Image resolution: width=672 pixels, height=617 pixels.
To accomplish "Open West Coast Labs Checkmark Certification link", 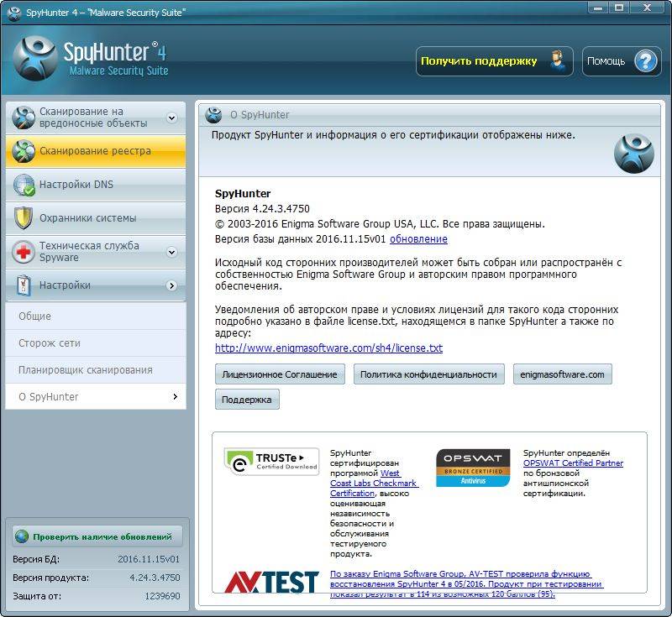I will pyautogui.click(x=374, y=483).
